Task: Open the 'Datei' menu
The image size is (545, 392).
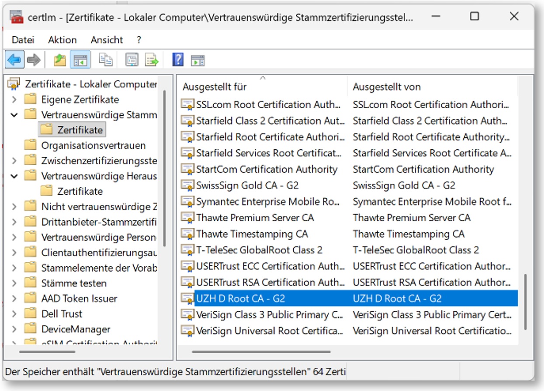Action: [24, 40]
